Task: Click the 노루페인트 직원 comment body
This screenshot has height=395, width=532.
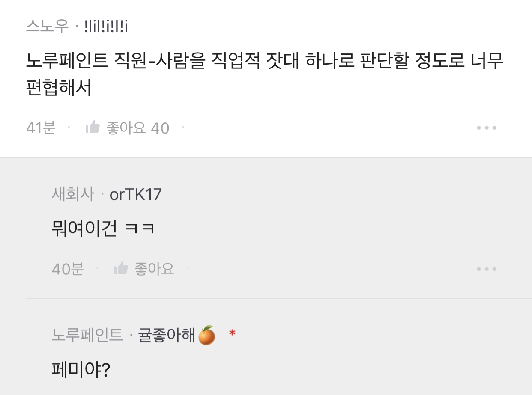Action: pos(266,74)
